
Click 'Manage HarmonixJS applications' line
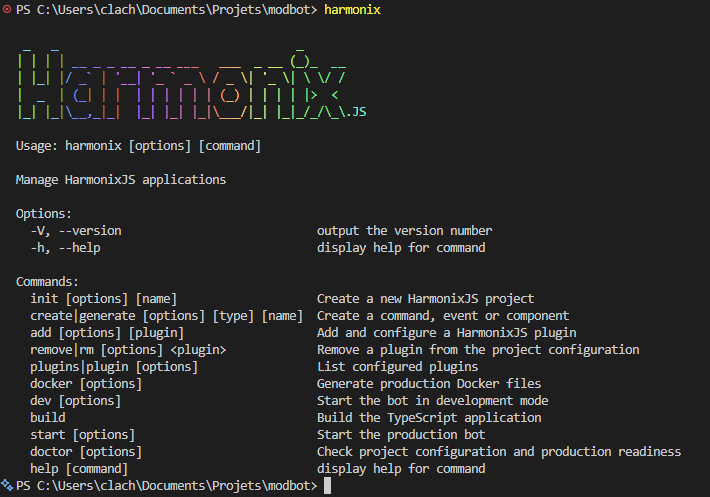121,180
